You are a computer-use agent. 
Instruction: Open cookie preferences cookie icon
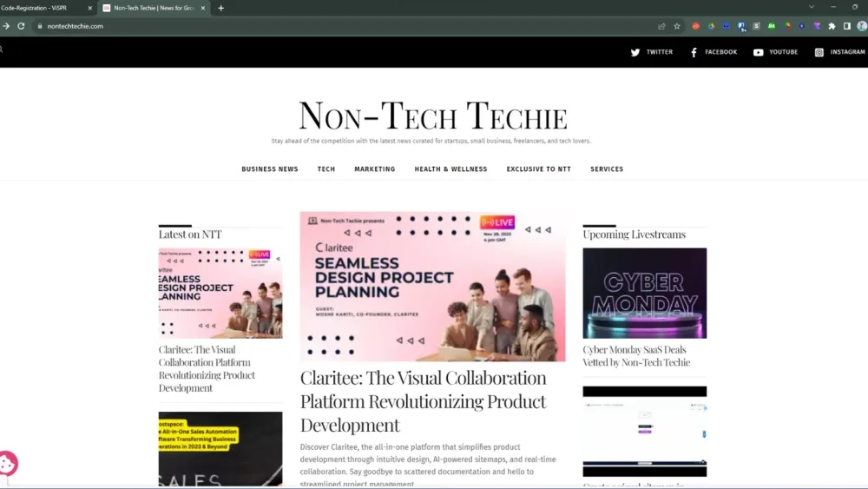point(8,464)
